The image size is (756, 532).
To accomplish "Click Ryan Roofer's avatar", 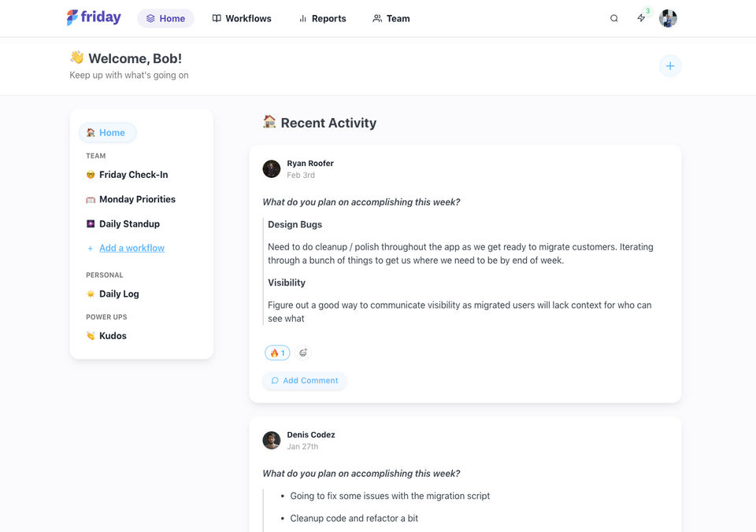I will [272, 169].
